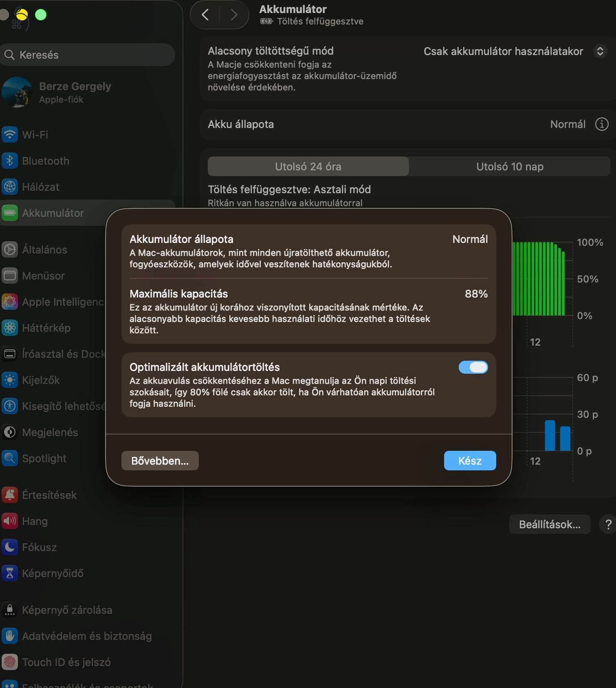Viewport: 616px width, 688px height.
Task: Click the Képernyő zárolása lock icon
Action: coord(10,610)
